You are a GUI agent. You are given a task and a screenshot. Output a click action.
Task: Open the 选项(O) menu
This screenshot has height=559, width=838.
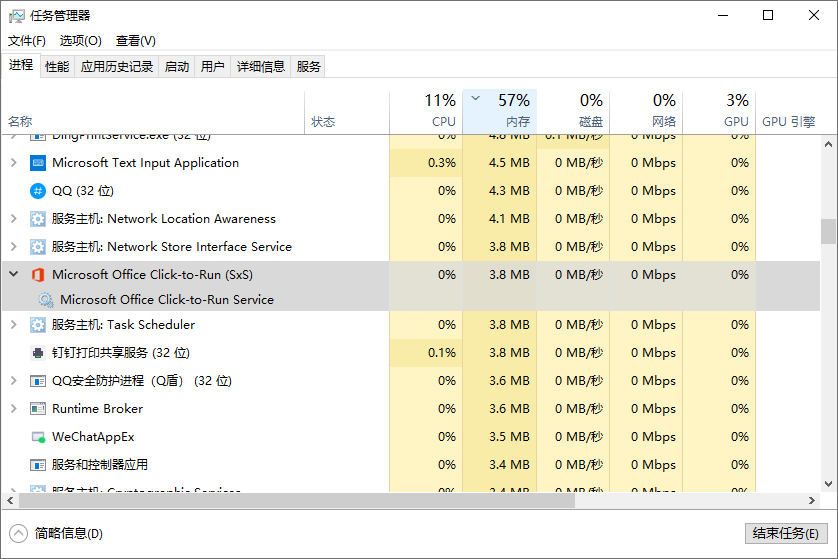[80, 41]
